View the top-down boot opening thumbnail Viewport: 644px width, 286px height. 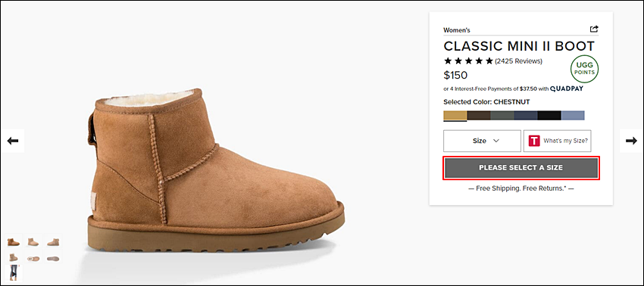[x=33, y=259]
